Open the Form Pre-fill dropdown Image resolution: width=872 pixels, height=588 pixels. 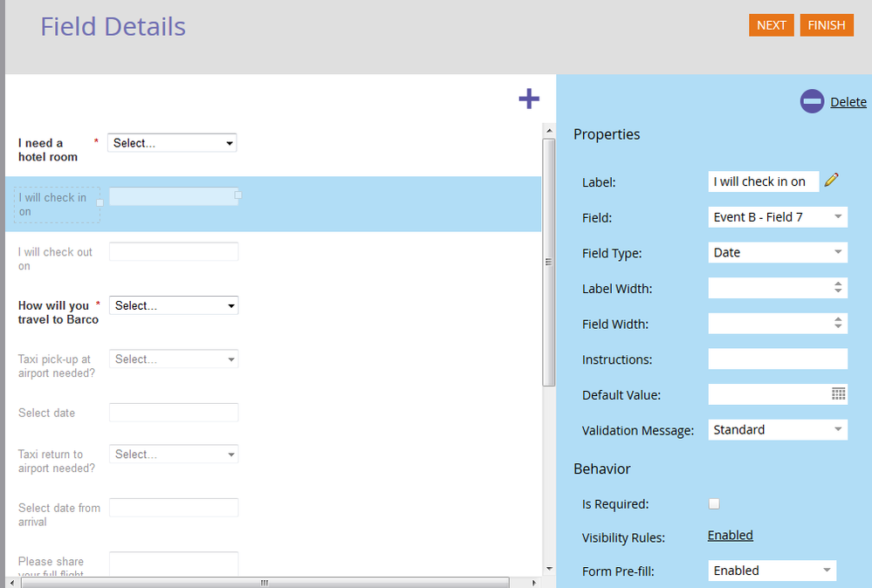click(x=772, y=571)
